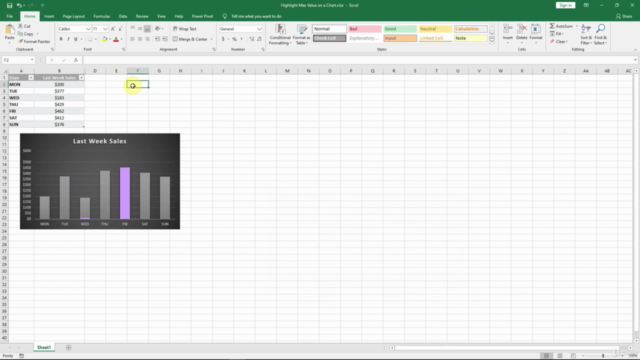Open the Days column filter dropdown
This screenshot has height=360, width=640.
point(31,78)
